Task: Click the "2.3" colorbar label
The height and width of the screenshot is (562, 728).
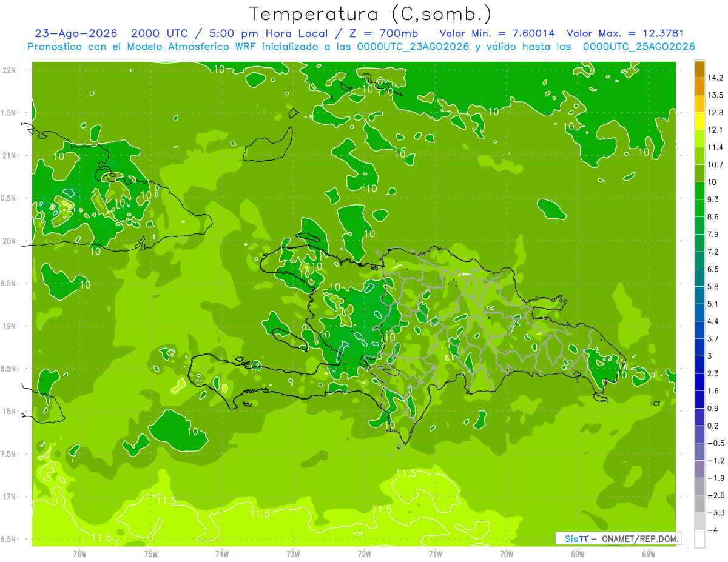Action: point(713,373)
